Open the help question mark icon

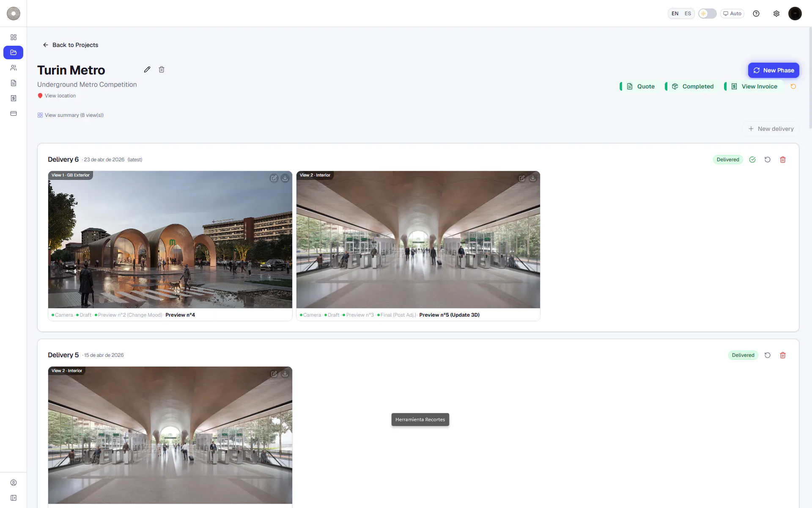(756, 14)
